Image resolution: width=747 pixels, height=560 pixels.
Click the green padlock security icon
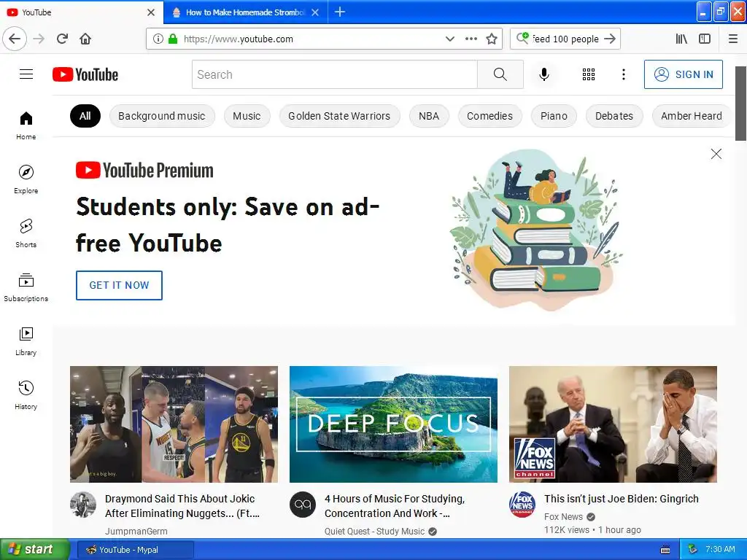(x=173, y=39)
